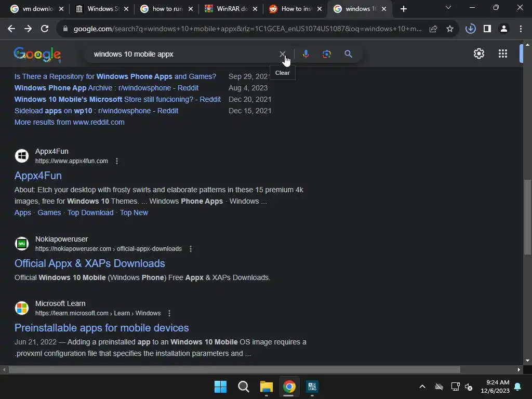Screen dimensions: 532x399
Task: Click the network display tray icon
Action: click(x=455, y=387)
